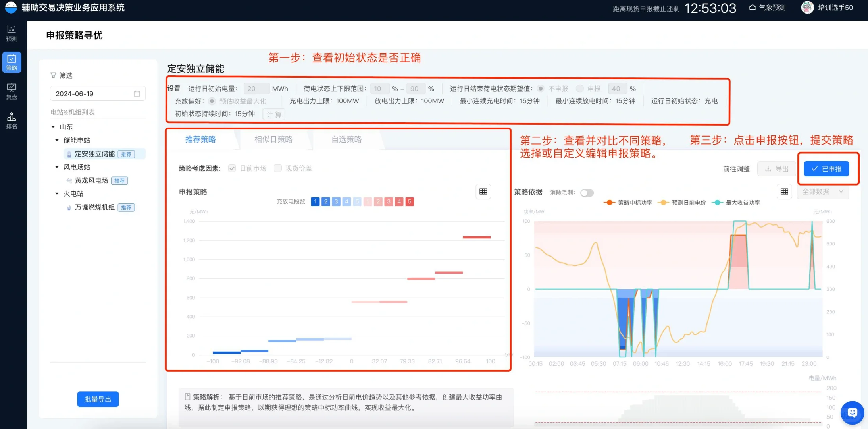868x429 pixels.
Task: Switch to the 相似日策略 tab
Action: point(273,139)
